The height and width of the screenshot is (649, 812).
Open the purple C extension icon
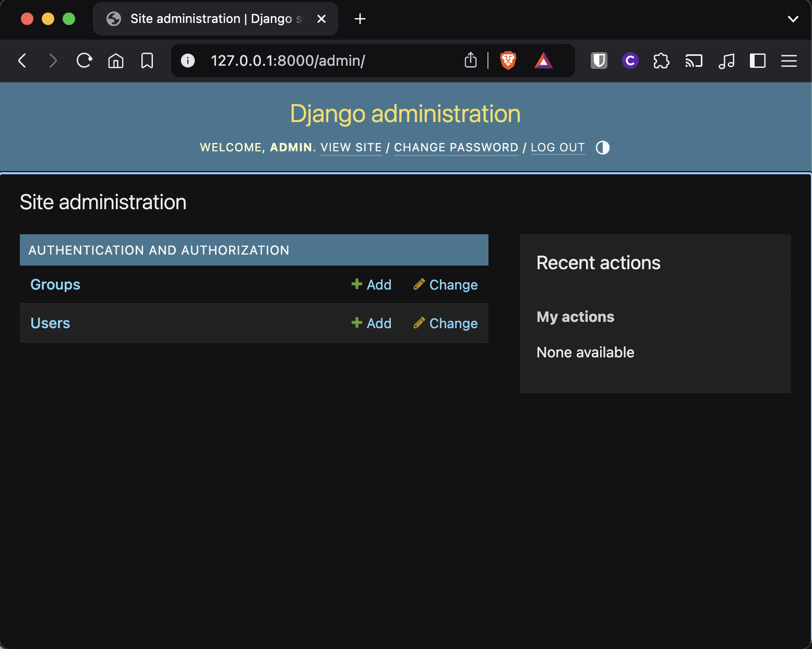pyautogui.click(x=630, y=61)
